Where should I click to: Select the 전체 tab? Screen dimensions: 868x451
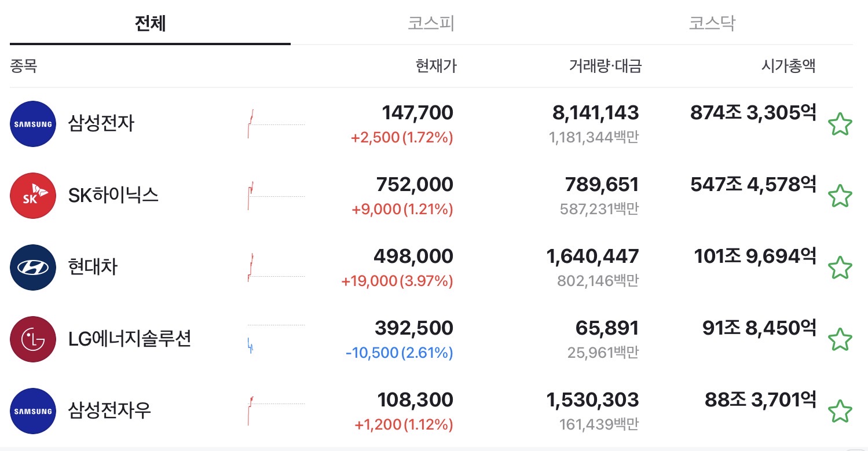click(x=150, y=24)
